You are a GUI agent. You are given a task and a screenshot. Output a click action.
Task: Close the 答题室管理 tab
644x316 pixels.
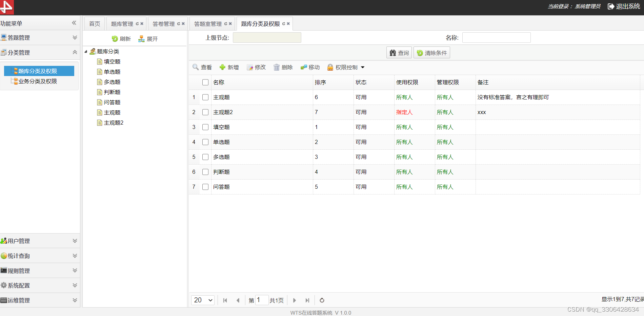coord(230,24)
